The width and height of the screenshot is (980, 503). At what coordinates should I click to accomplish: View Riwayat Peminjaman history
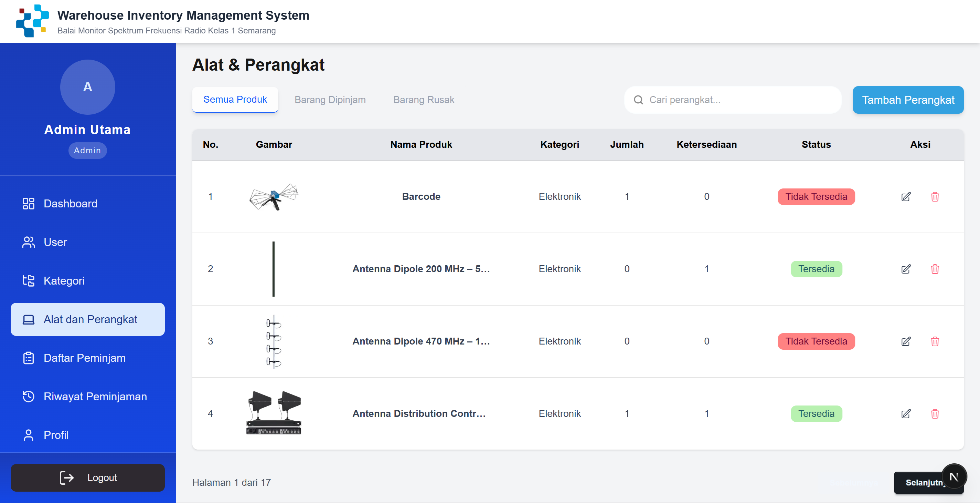coord(95,397)
